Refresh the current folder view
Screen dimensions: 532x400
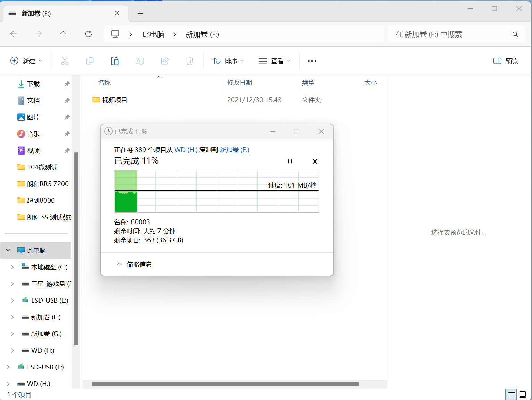coord(88,34)
